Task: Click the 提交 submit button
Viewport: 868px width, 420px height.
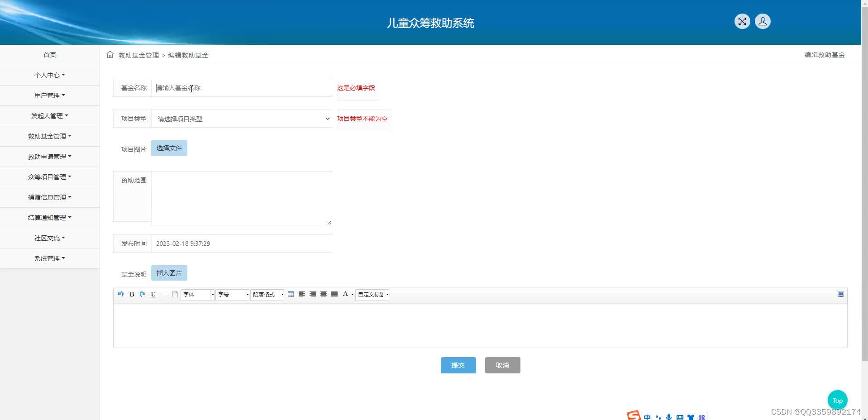Action: tap(458, 365)
